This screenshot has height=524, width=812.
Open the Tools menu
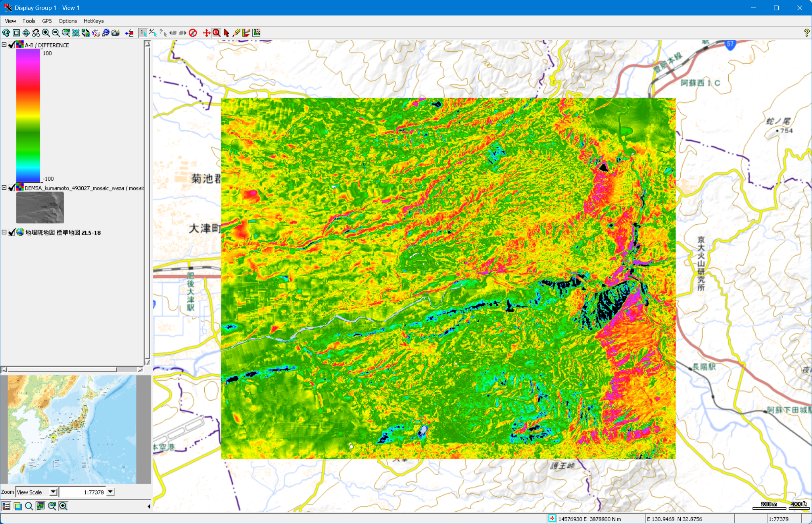point(29,21)
